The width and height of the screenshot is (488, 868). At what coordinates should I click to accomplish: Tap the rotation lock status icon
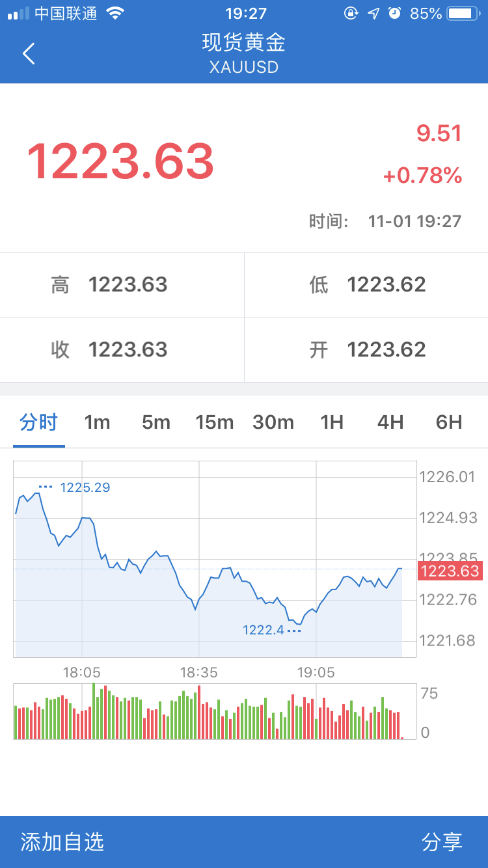point(351,13)
